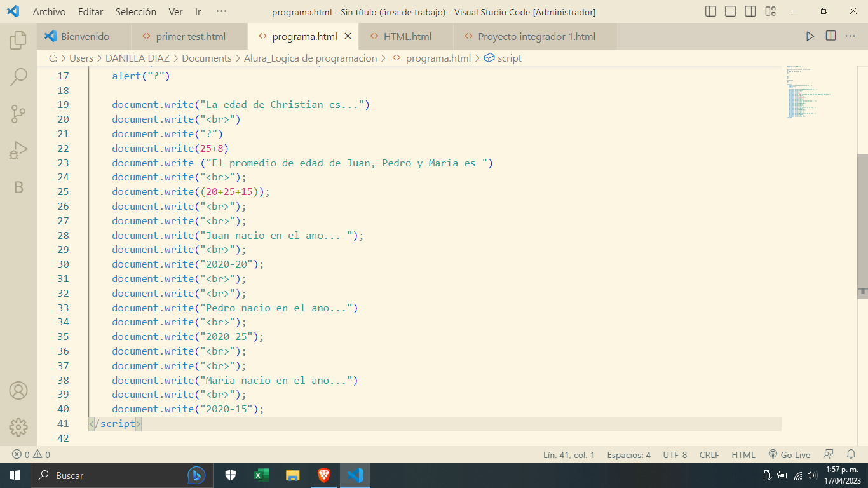Click line number 25 in the gutter
868x488 pixels.
(63, 192)
